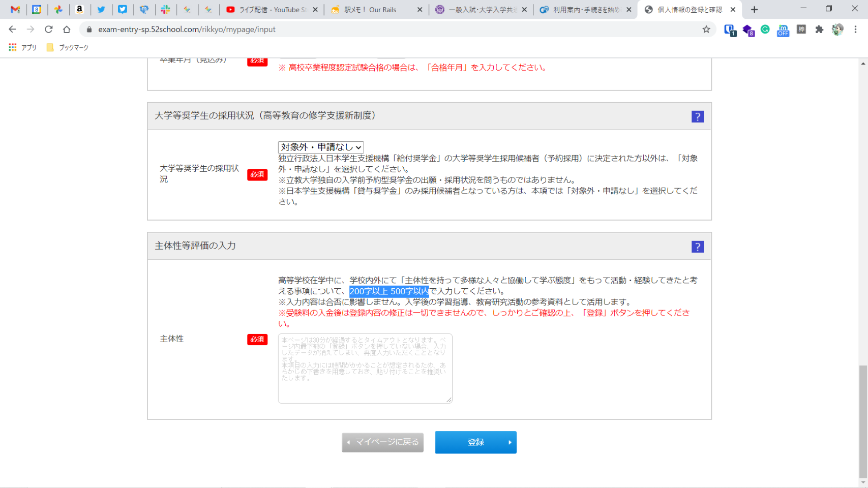Open the ブックマーク folder in bookmarks bar
The width and height of the screenshot is (868, 488).
68,47
